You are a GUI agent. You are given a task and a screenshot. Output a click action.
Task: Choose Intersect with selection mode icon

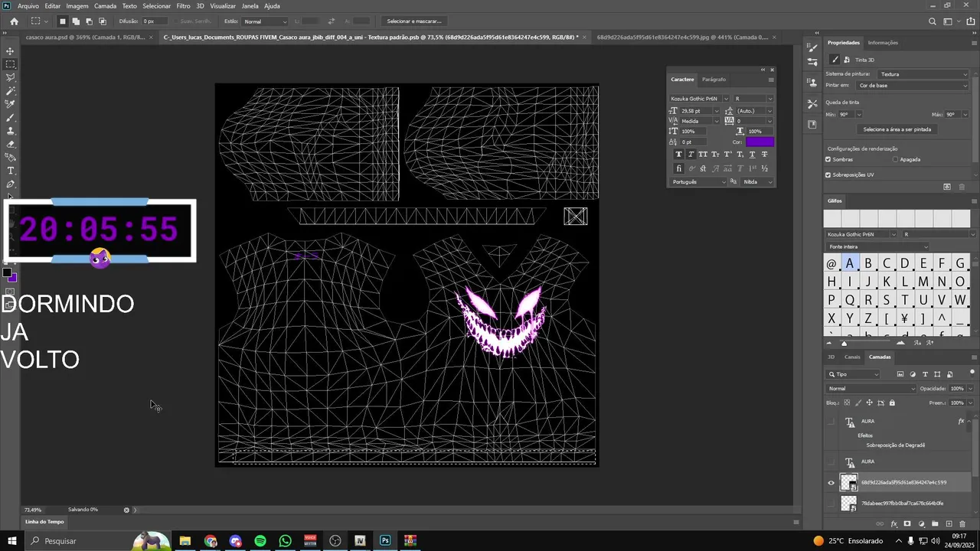click(x=103, y=21)
